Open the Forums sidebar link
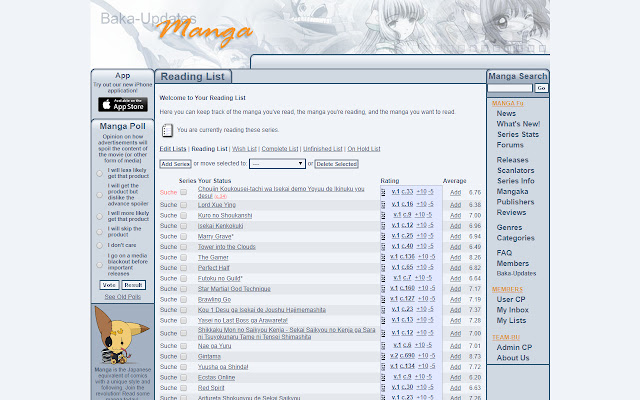Viewport: 640px width, 400px height. (x=510, y=145)
